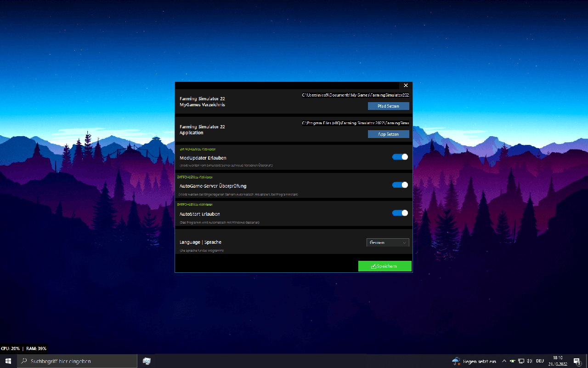Show hidden system tray icons
Viewport: 588px width, 368px height.
point(504,361)
